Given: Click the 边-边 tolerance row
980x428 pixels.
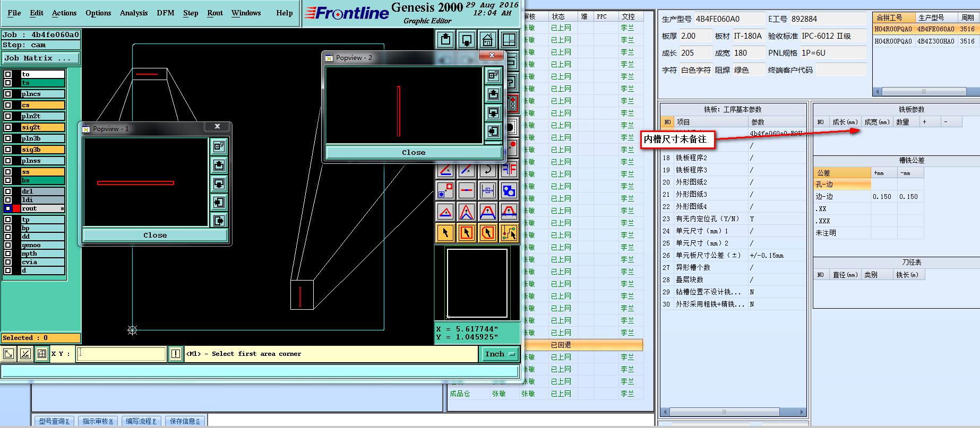Looking at the screenshot, I should coord(869,197).
